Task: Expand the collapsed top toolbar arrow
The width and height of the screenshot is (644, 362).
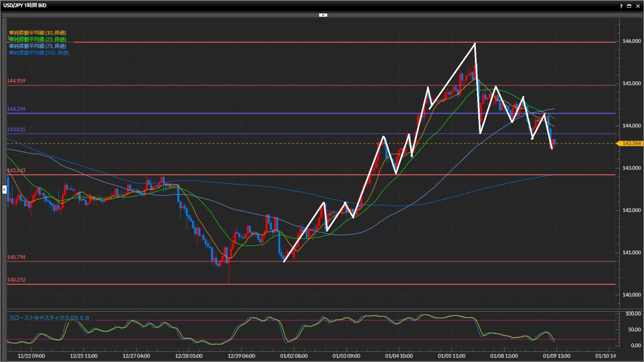Action: click(323, 15)
